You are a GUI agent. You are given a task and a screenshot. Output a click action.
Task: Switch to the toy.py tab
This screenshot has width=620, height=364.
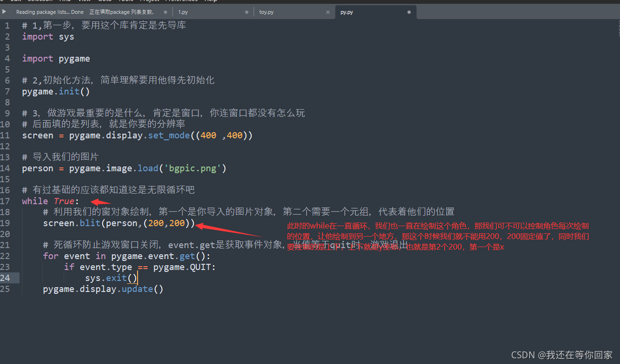pyautogui.click(x=266, y=11)
